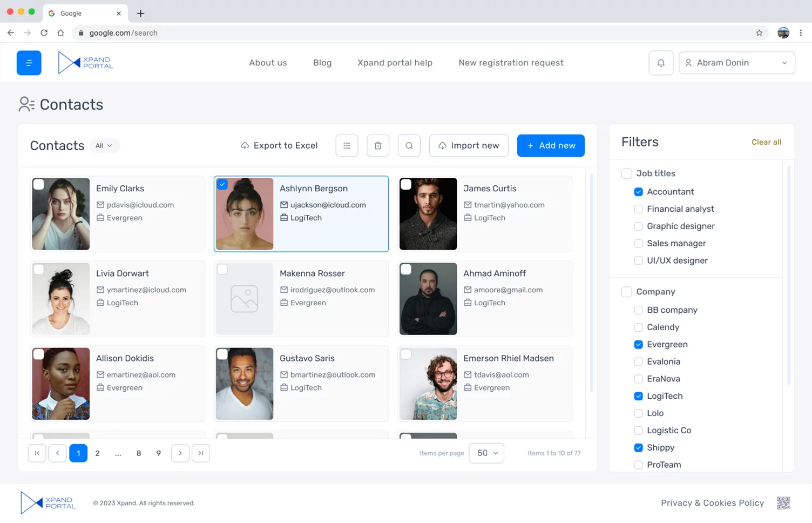Click the QR code icon in footer
The image size is (812, 523).
783,503
